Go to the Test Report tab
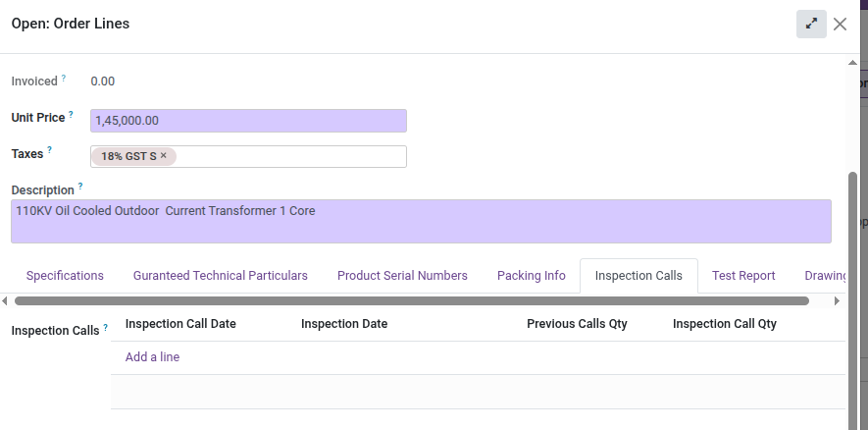 pos(743,276)
